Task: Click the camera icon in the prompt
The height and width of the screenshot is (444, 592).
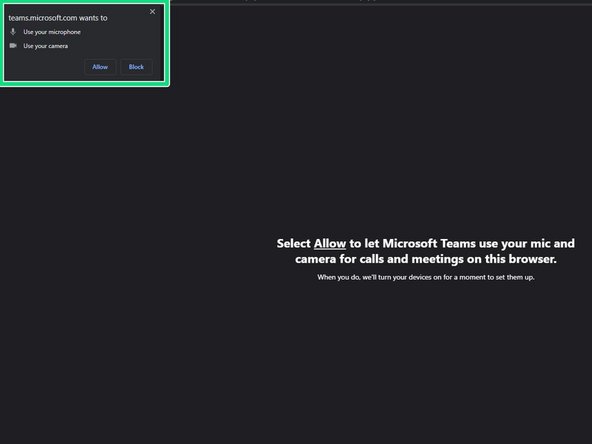Action: pyautogui.click(x=13, y=46)
